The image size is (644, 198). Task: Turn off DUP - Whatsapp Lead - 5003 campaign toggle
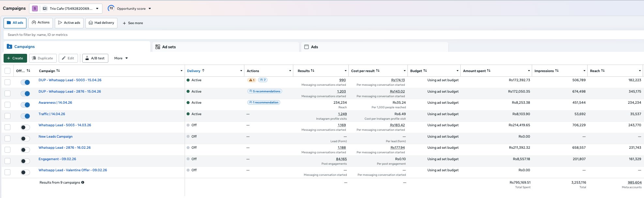[25, 82]
